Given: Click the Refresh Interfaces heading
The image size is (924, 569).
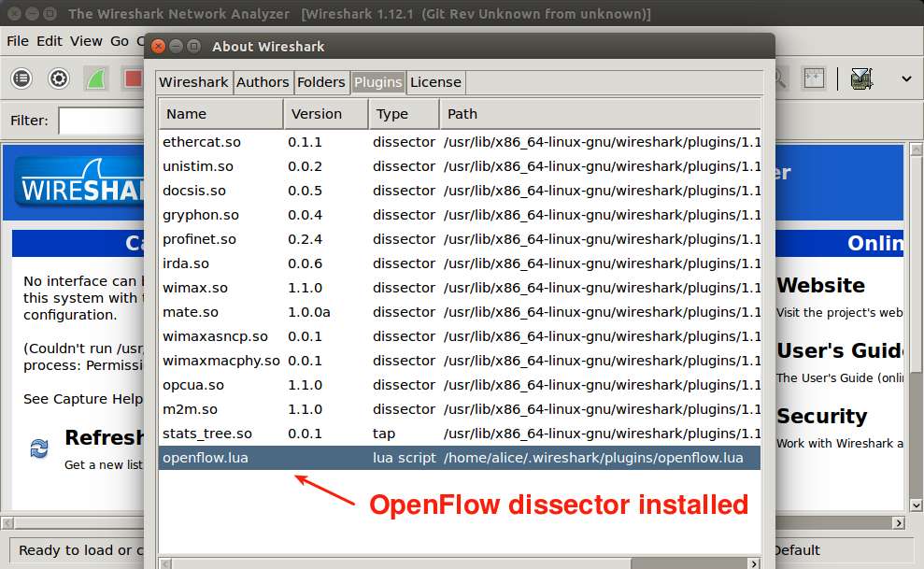Looking at the screenshot, I should tap(105, 437).
